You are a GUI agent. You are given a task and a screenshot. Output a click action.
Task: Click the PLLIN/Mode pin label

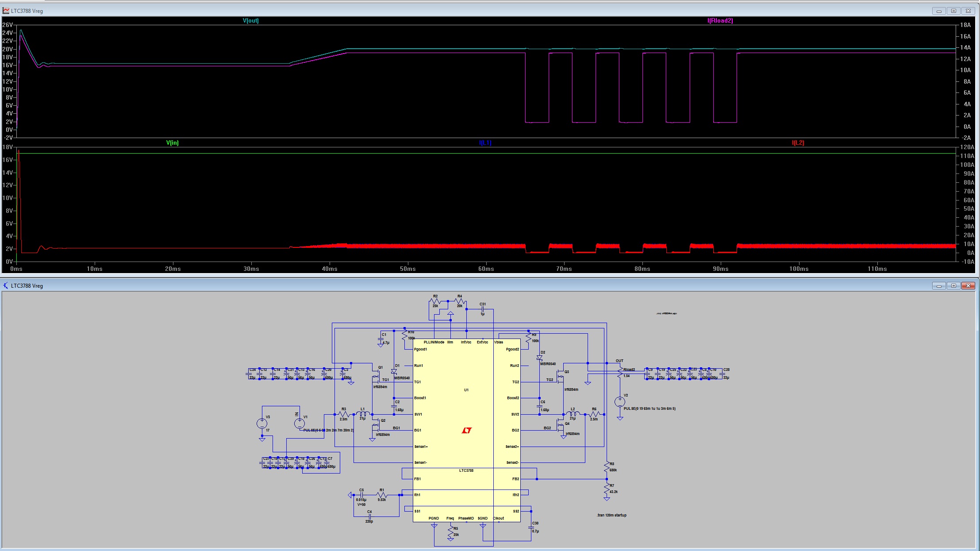coord(434,342)
